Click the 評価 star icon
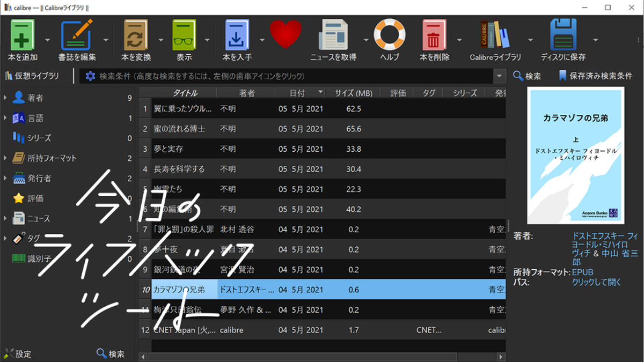This screenshot has height=362, width=644. pyautogui.click(x=19, y=198)
